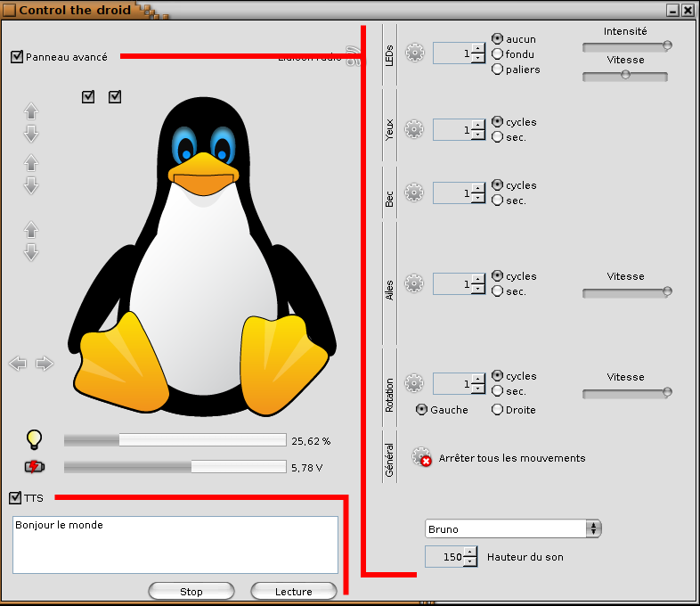Screen dimensions: 700x606
Task: Increase the LEDs count spinner
Action: (478, 49)
